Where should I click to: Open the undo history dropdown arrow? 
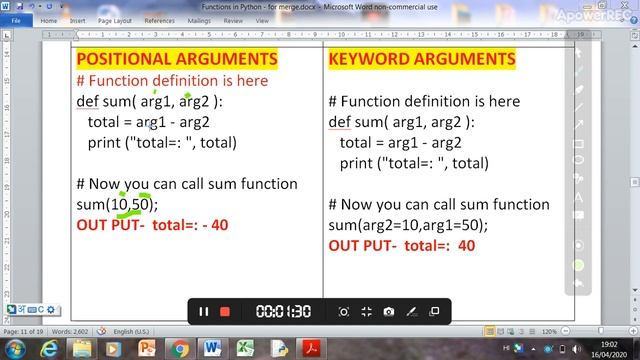[x=40, y=6]
